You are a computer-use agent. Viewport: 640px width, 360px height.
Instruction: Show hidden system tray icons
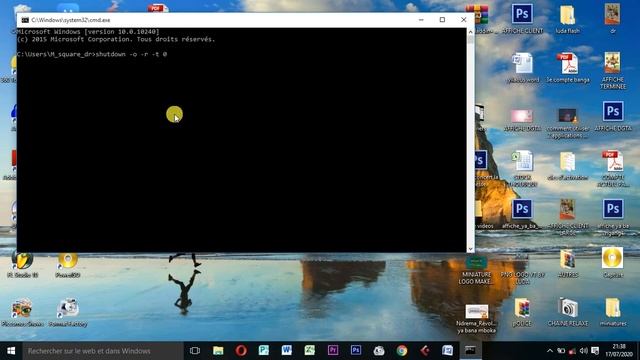550,351
